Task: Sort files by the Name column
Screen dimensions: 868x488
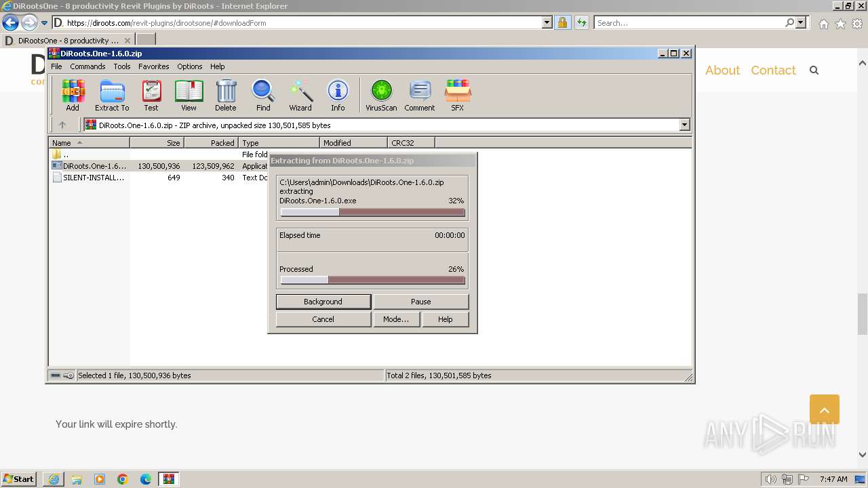Action: pyautogui.click(x=89, y=143)
